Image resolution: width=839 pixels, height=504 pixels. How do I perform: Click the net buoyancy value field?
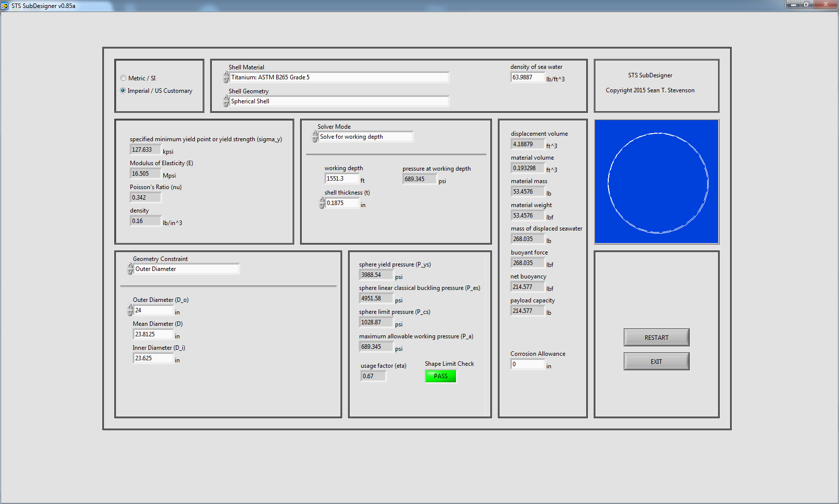pos(527,287)
